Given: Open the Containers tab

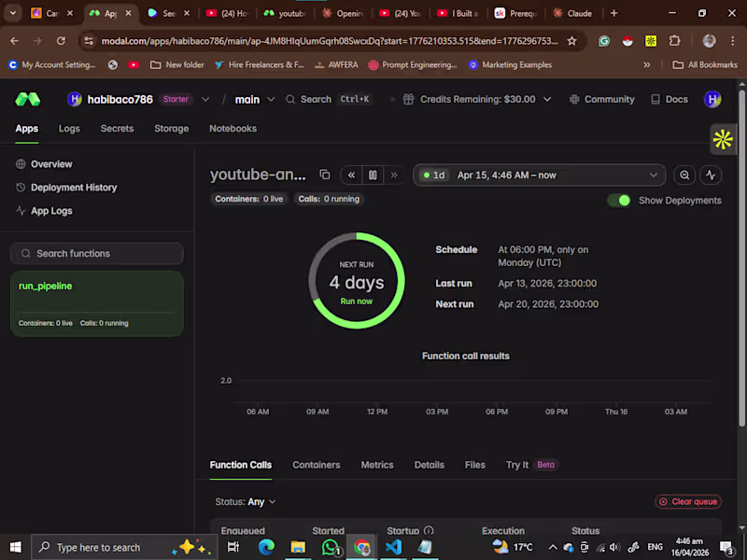Looking at the screenshot, I should click(x=317, y=465).
